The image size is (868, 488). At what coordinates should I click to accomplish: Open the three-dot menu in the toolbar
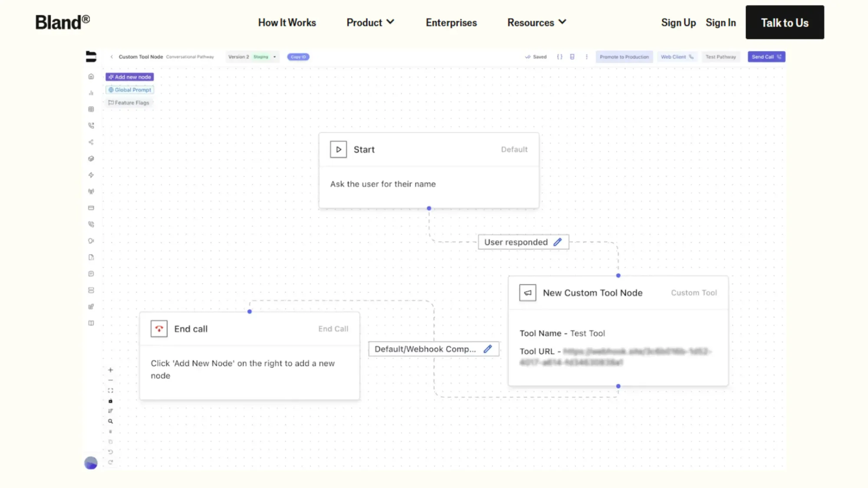pos(587,56)
